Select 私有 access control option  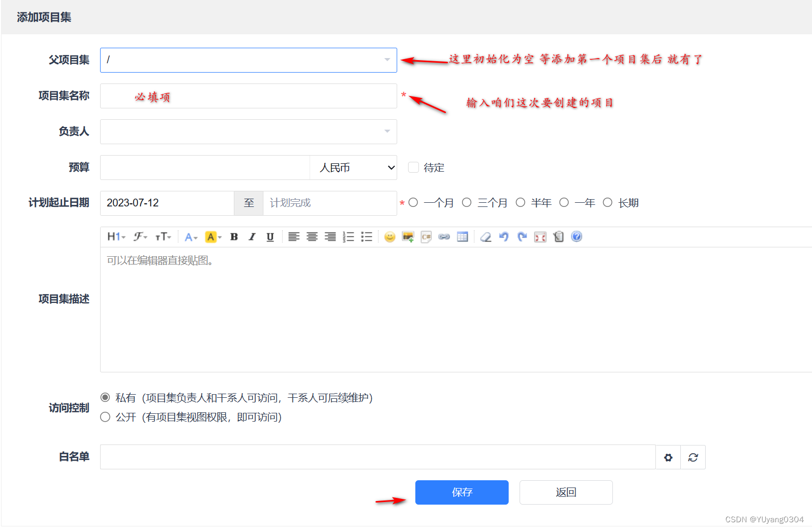point(105,397)
